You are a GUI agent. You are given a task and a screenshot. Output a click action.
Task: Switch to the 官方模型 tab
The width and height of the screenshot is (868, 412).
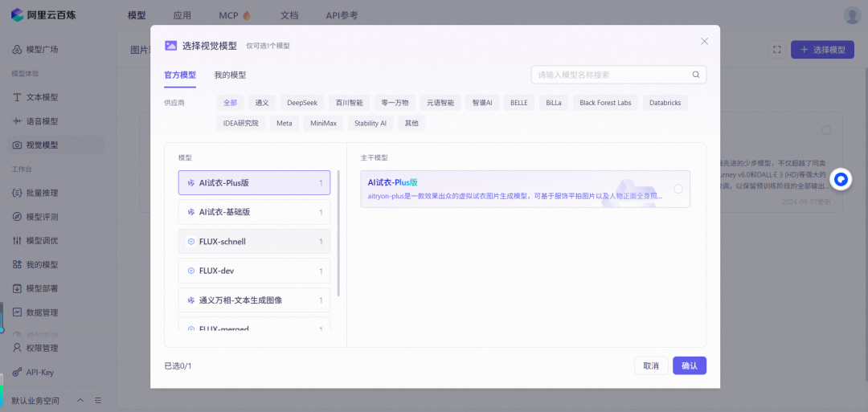click(180, 75)
